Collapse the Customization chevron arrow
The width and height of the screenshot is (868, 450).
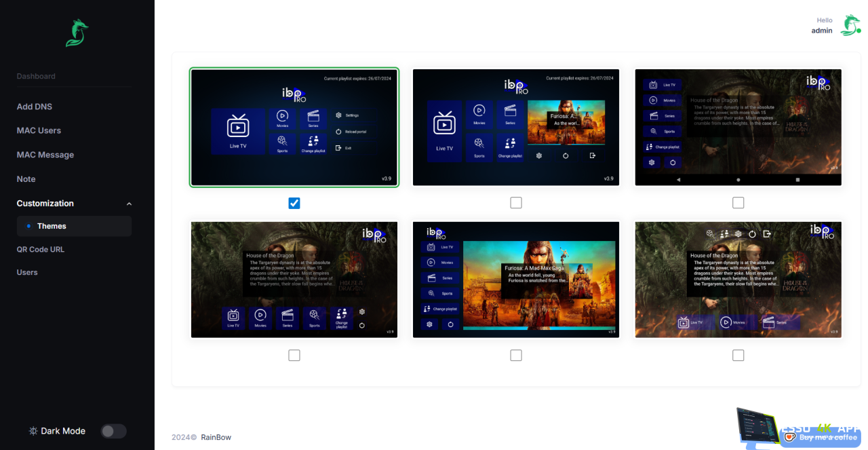click(129, 204)
